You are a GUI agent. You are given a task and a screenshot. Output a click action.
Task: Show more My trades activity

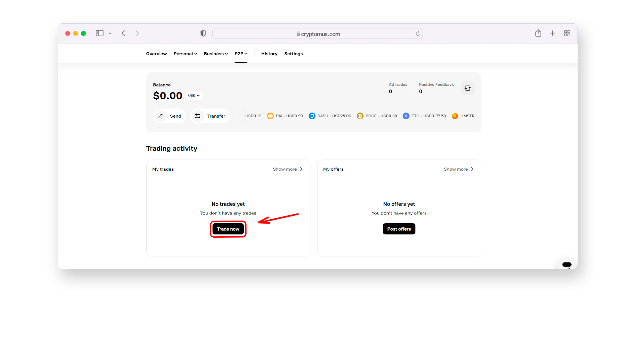pyautogui.click(x=287, y=169)
